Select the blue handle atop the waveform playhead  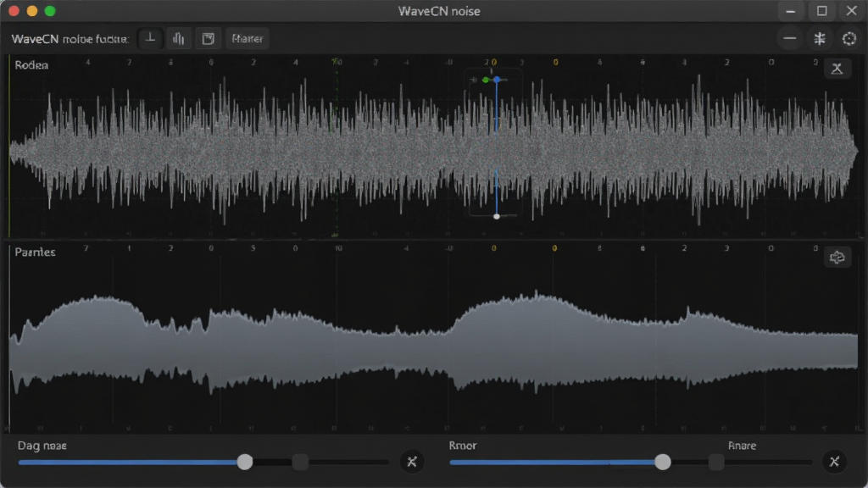497,80
